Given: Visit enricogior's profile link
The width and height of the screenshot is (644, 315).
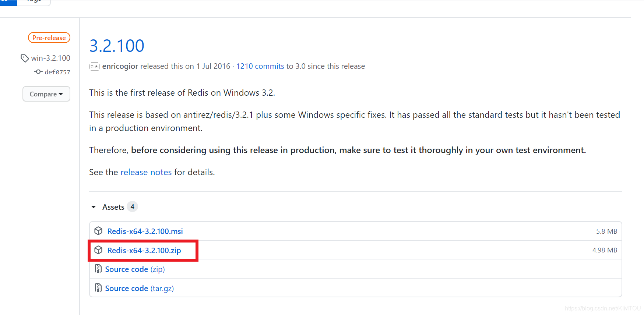Looking at the screenshot, I should [x=120, y=66].
